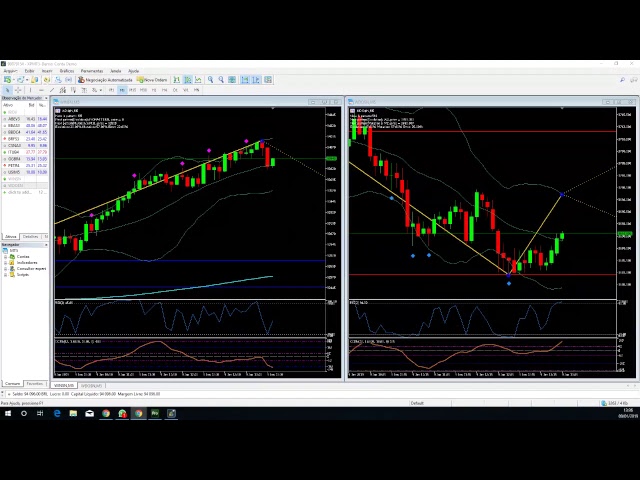Open File Explorer from taskbar
The height and width of the screenshot is (480, 640).
(73, 413)
